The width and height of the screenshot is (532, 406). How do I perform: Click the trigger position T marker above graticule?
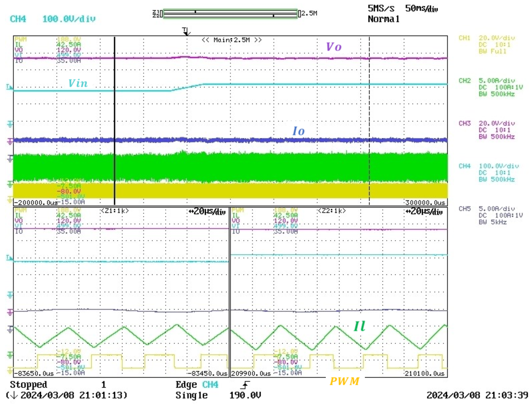pyautogui.click(x=186, y=31)
